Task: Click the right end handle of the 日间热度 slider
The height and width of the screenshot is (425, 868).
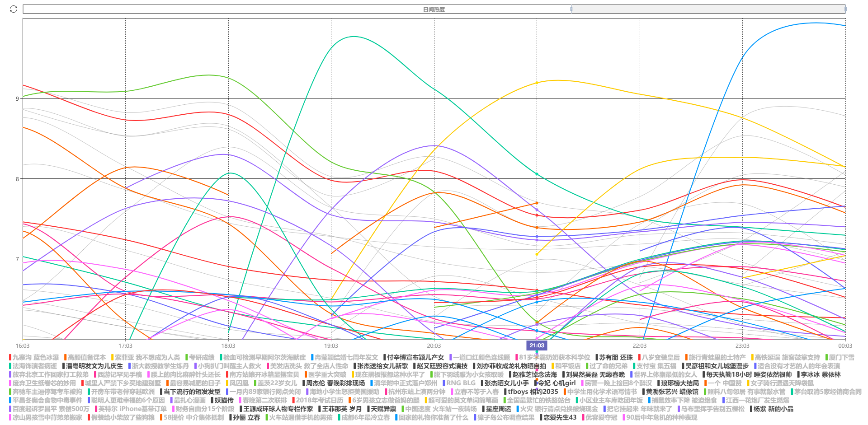Action: click(x=845, y=9)
